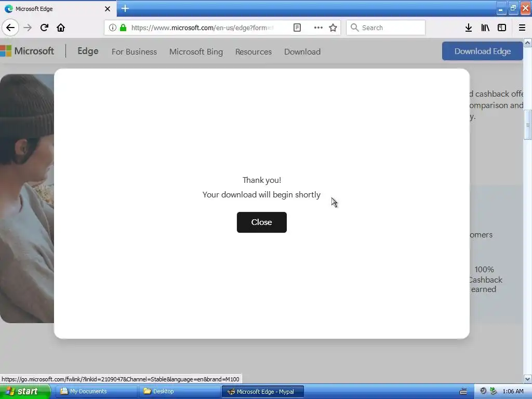This screenshot has height=399, width=532.
Task: Open the downloads arrow panel
Action: (469, 28)
